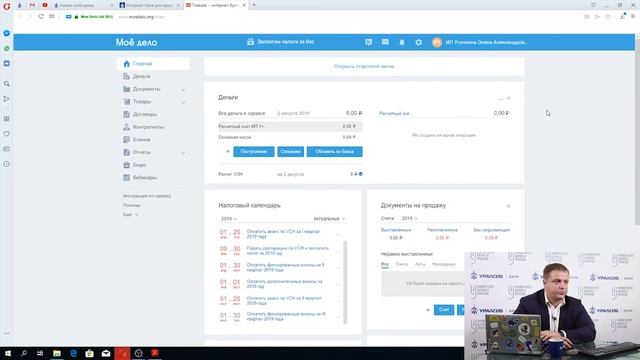Click the Неоплаченные total link
This screenshot has width=640, height=360.
(x=442, y=230)
